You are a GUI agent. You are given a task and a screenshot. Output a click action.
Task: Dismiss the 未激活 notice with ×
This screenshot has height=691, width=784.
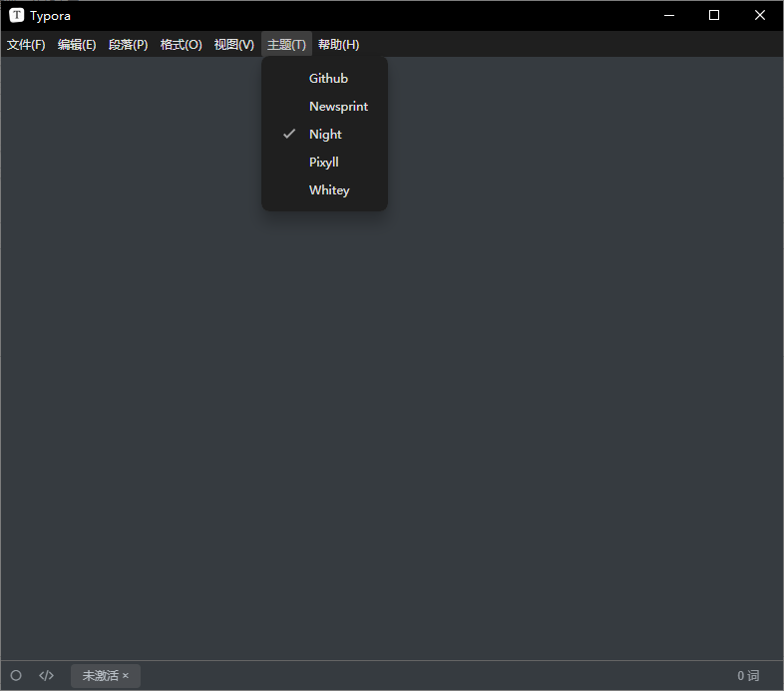tap(126, 676)
